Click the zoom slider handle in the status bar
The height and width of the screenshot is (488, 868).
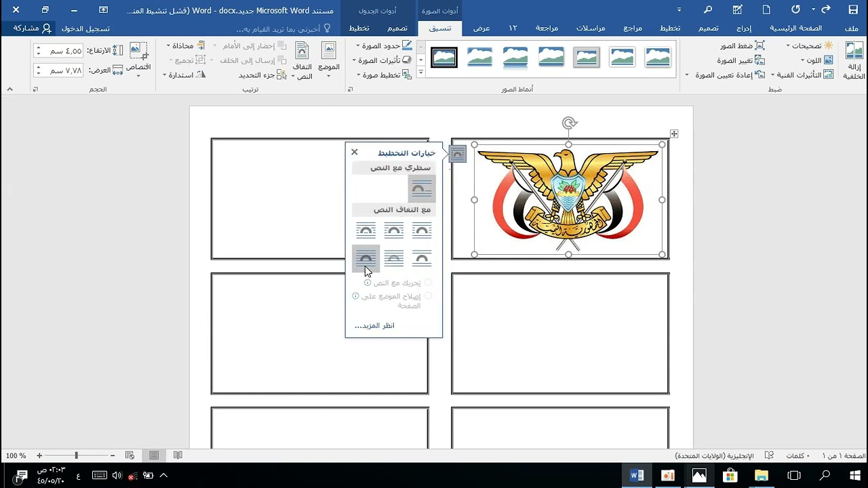(x=76, y=455)
